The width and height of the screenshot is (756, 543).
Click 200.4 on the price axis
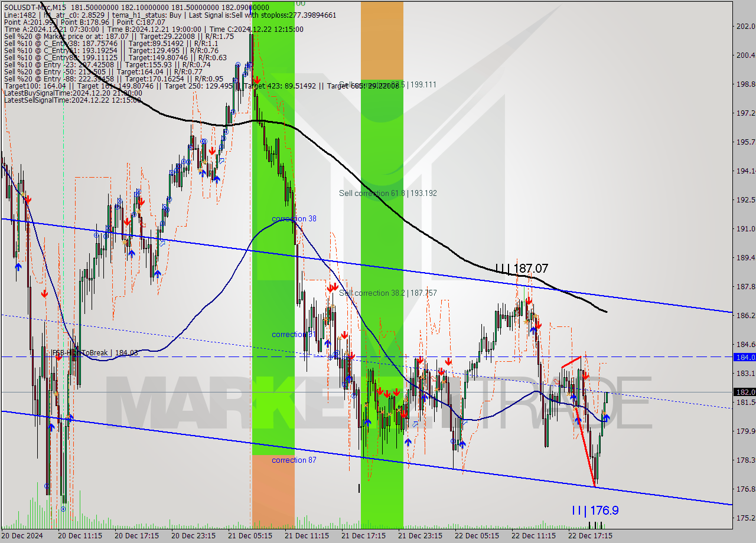click(745, 55)
